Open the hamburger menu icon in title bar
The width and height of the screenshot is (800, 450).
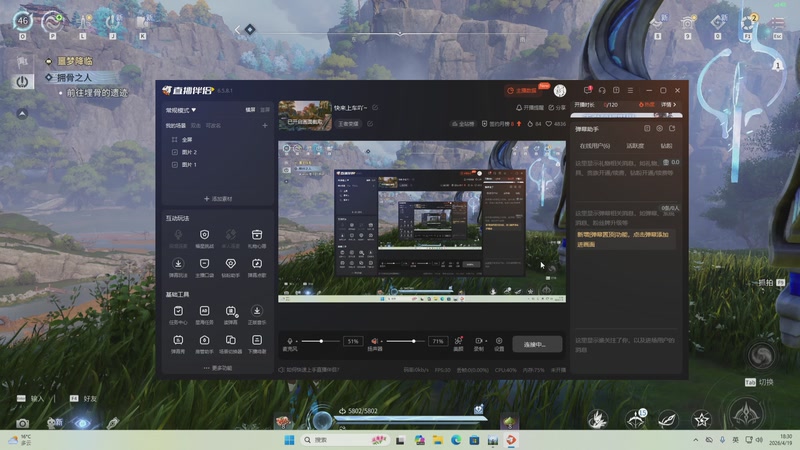631,90
